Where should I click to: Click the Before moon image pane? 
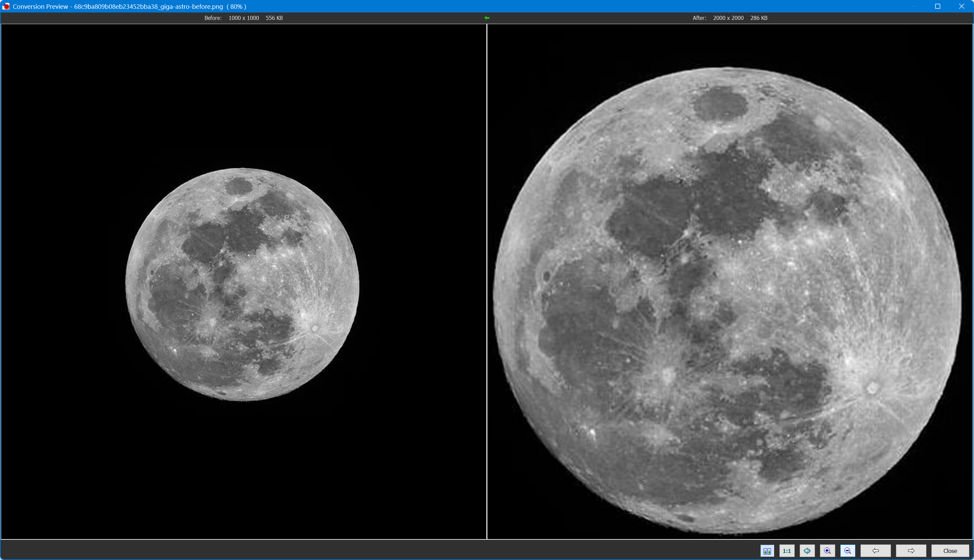point(242,285)
